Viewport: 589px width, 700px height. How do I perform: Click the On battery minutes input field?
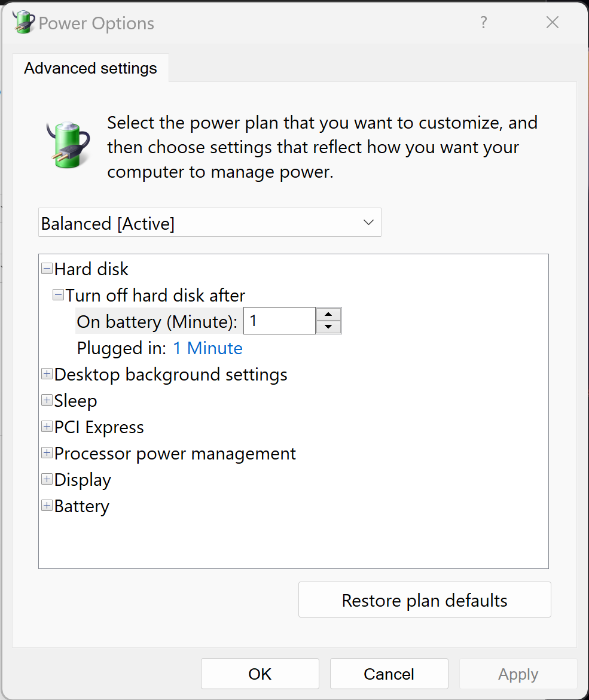tap(279, 321)
